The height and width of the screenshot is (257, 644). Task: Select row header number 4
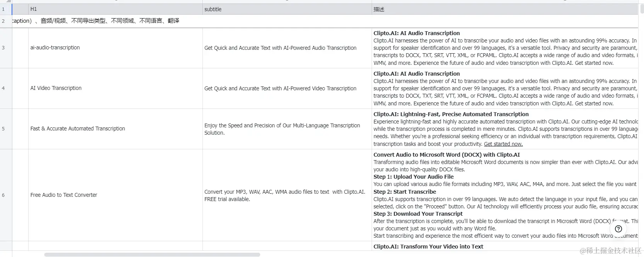[6, 88]
